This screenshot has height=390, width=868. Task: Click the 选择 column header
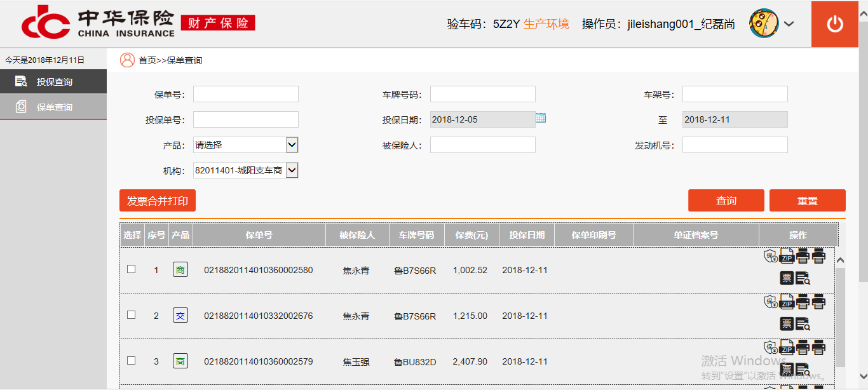[x=132, y=235]
